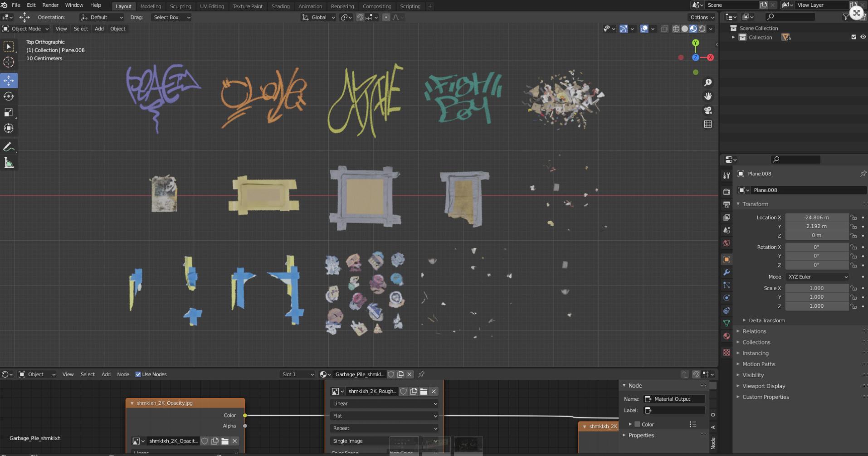Open the Render menu
Screen dimensions: 868x456
50,5
